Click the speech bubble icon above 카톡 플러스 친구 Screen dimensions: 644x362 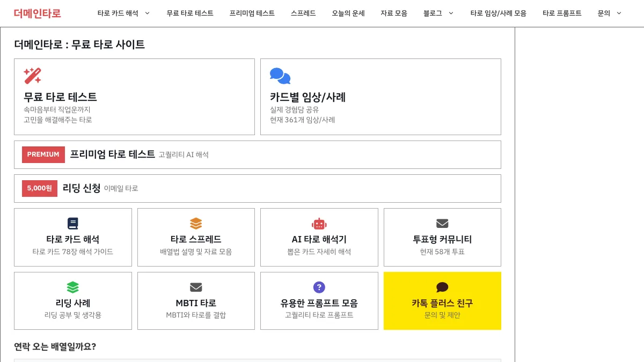[442, 287]
